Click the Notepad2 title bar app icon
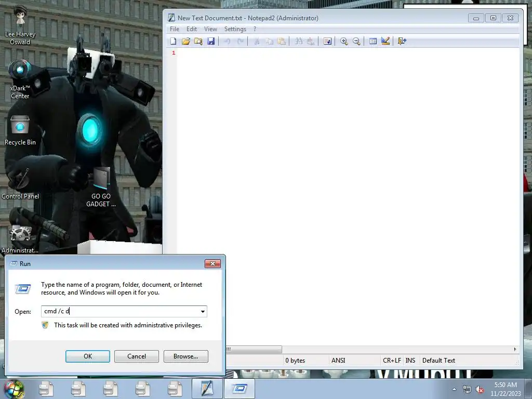Image resolution: width=532 pixels, height=399 pixels. click(171, 18)
